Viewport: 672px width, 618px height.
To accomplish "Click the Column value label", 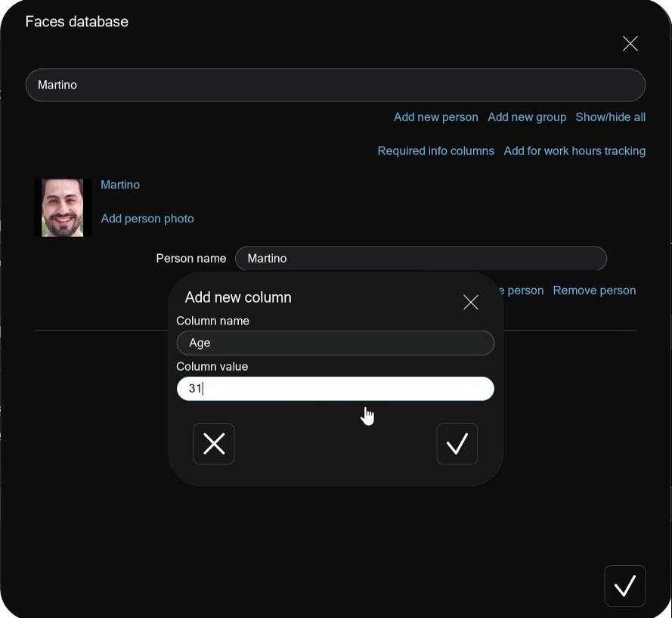I will [x=212, y=367].
